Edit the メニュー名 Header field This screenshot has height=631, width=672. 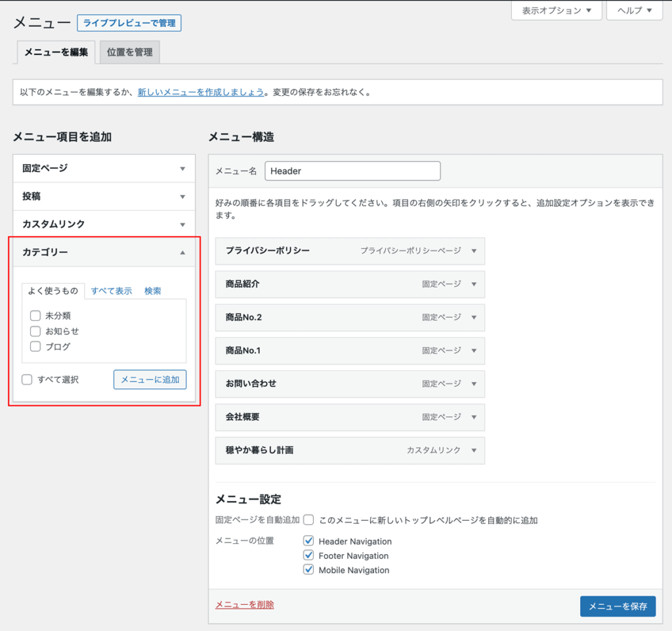[x=352, y=171]
